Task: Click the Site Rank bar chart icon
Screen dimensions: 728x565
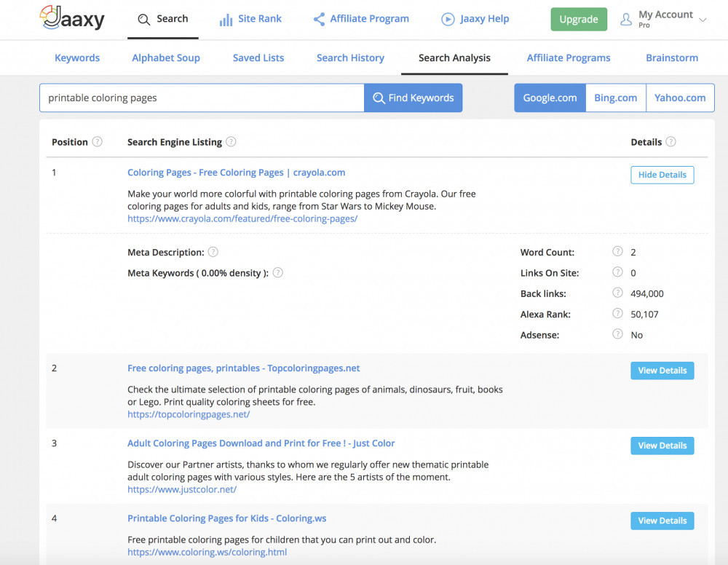Action: 226,20
